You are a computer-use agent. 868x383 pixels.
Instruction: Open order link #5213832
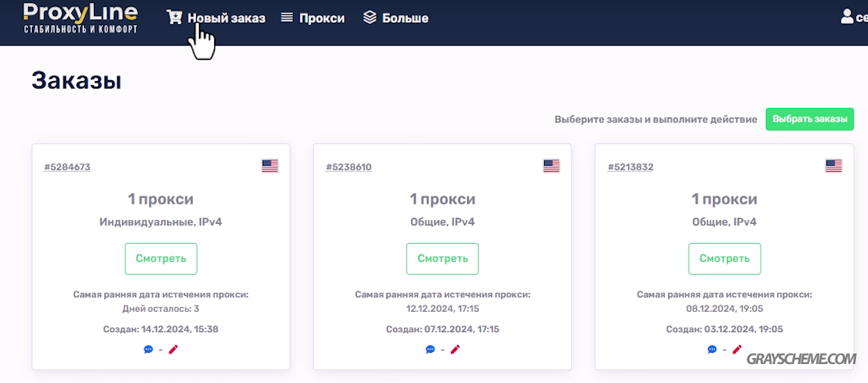click(630, 167)
